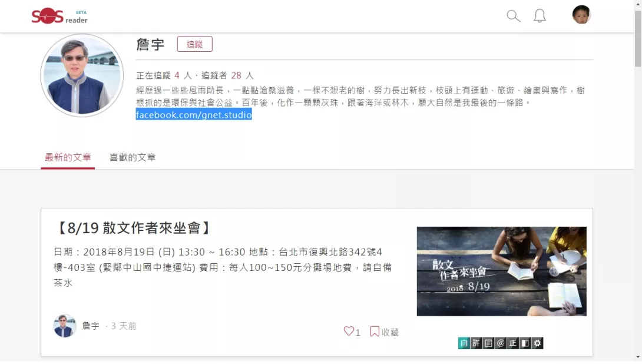Image resolution: width=642 pixels, height=364 pixels.
Task: Click the 許 toolbar icon
Action: coord(476,343)
